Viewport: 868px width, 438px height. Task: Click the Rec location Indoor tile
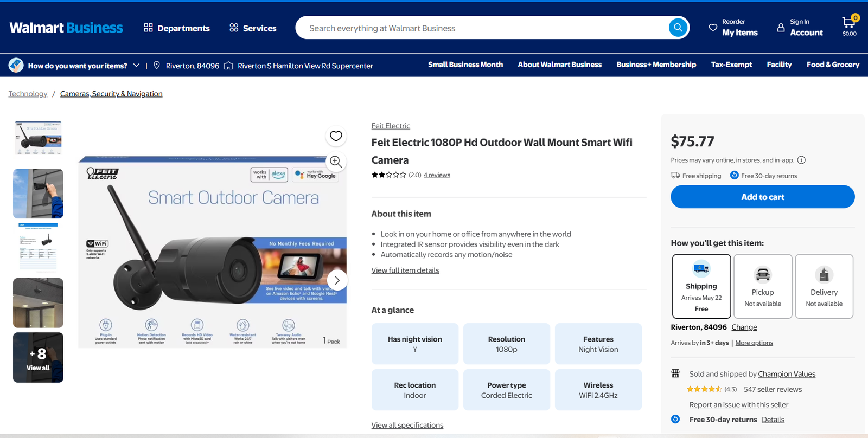pos(415,390)
